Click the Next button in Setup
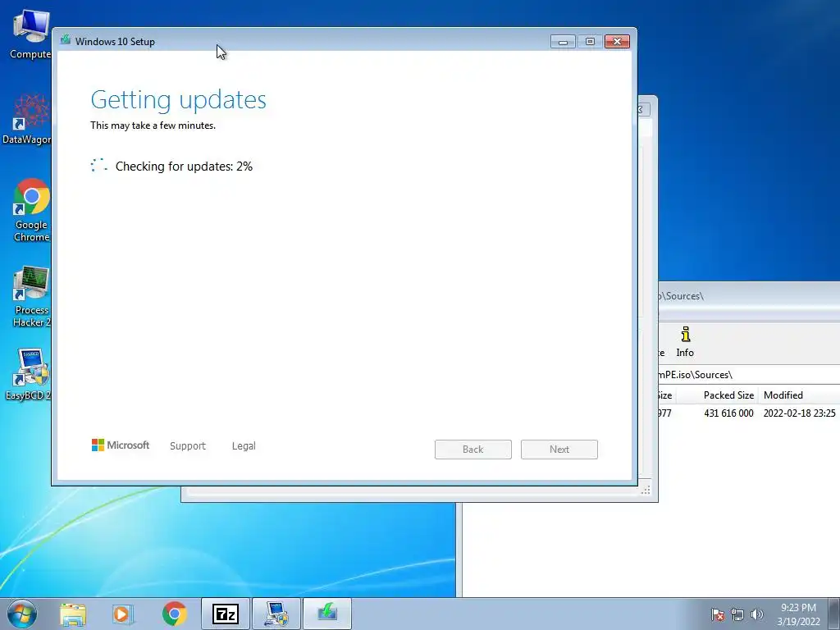Image resolution: width=840 pixels, height=630 pixels. click(559, 450)
